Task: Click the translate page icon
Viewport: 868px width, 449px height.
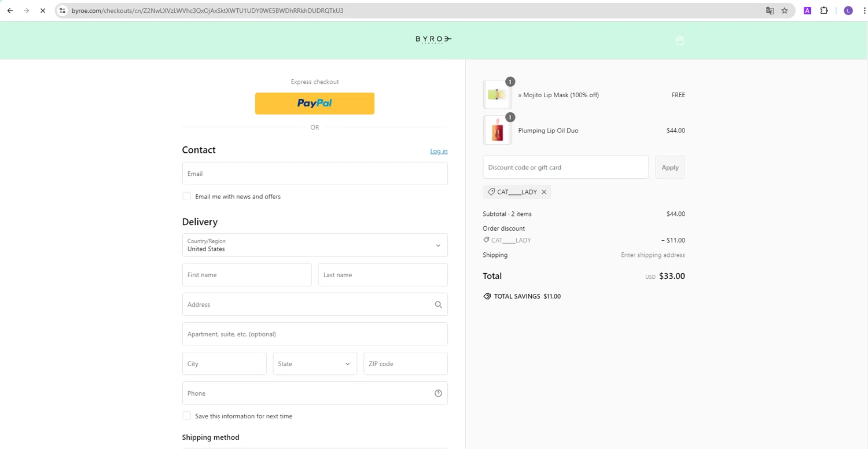Action: tap(770, 10)
